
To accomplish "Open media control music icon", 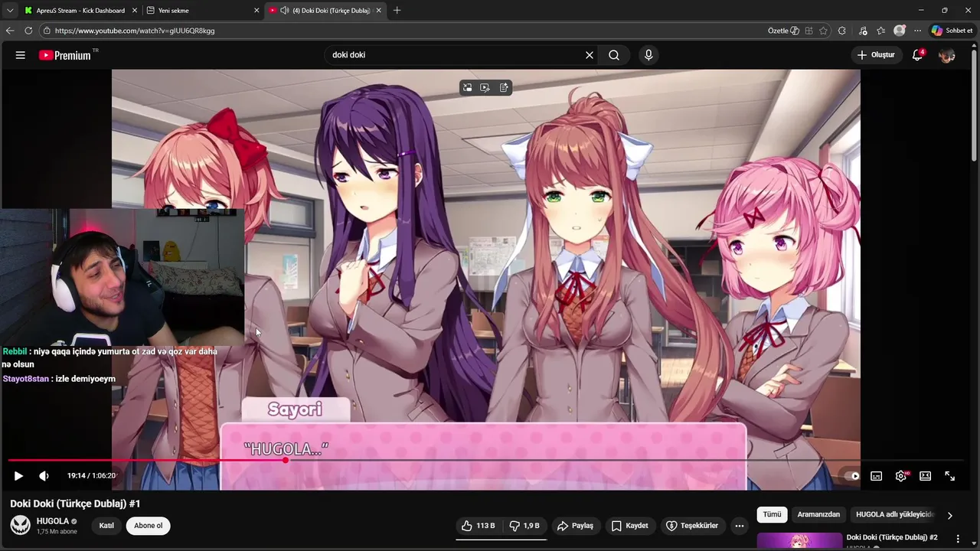I will (x=864, y=31).
